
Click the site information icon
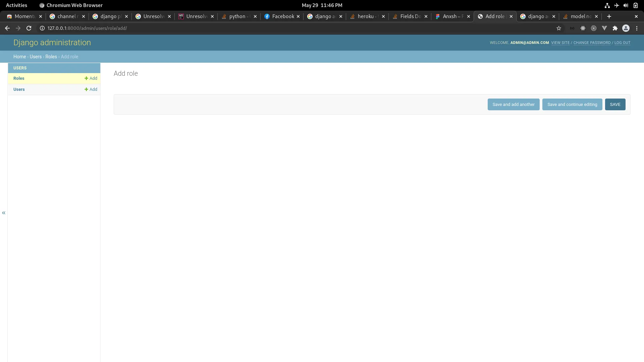[42, 28]
